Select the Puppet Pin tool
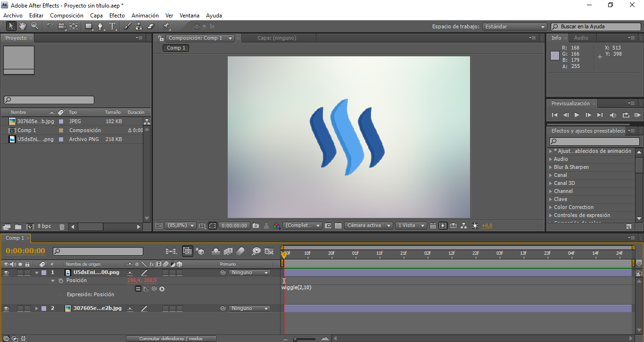This screenshot has width=644, height=342. (x=166, y=26)
